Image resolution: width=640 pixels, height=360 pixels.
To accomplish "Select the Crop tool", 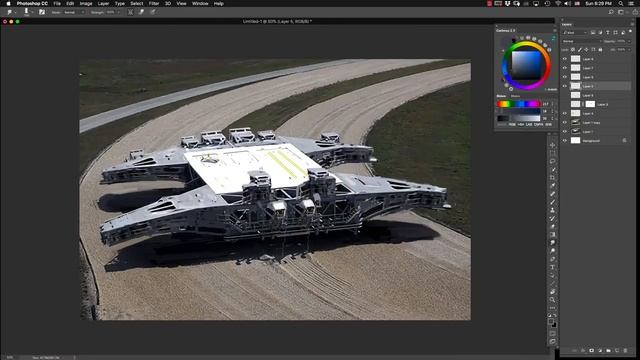I will click(x=553, y=178).
